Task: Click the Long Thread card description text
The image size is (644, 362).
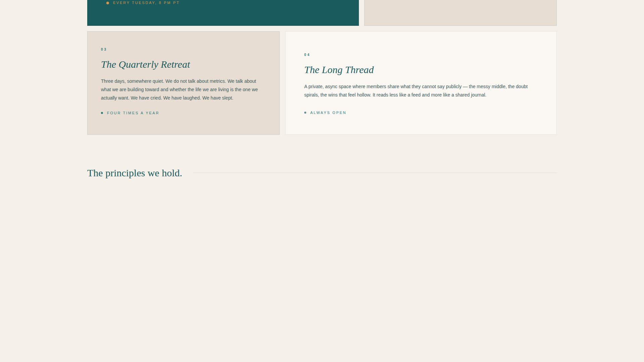Action: coord(416,90)
